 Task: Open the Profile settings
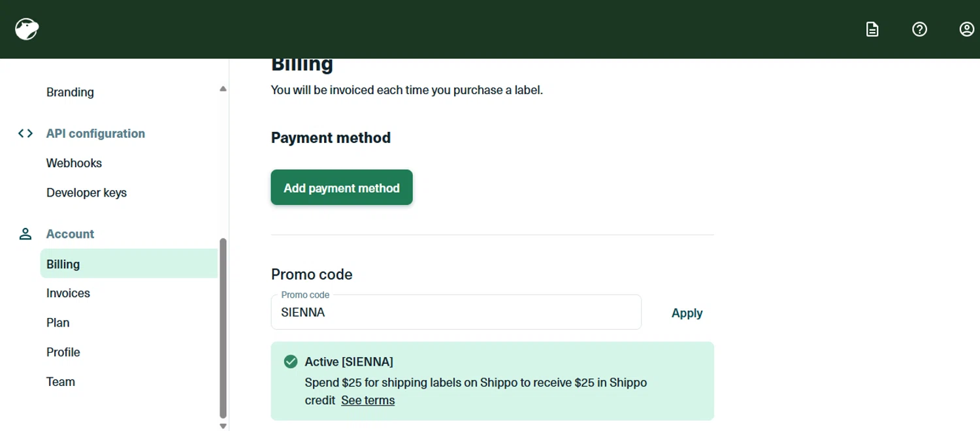pyautogui.click(x=63, y=352)
